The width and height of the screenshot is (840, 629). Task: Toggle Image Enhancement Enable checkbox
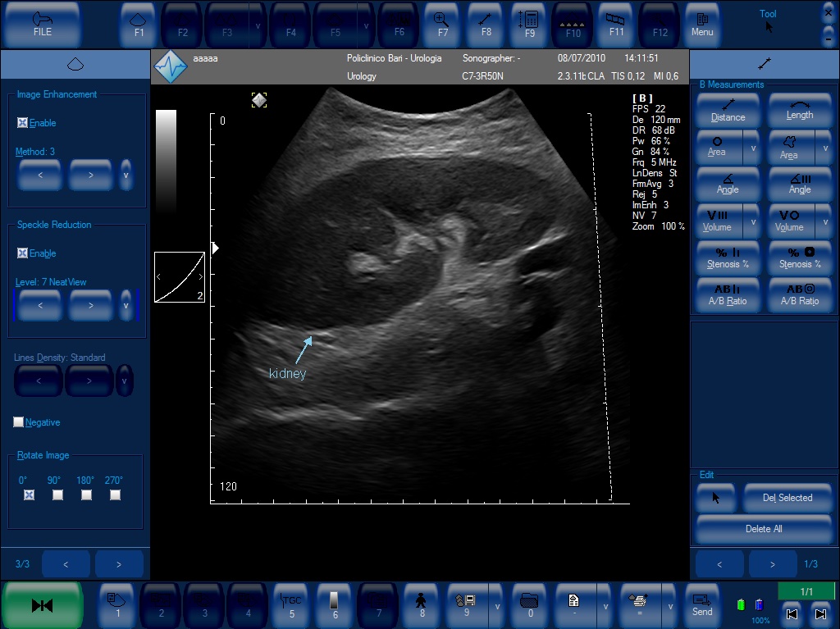22,123
